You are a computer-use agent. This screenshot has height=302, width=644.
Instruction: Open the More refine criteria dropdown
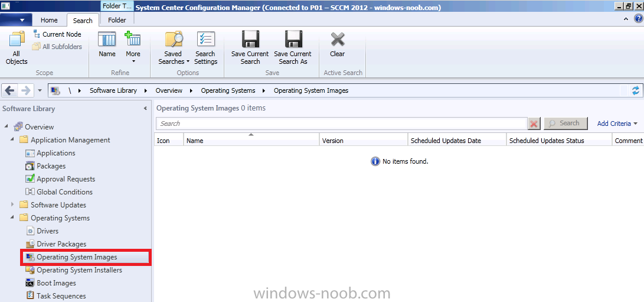133,47
